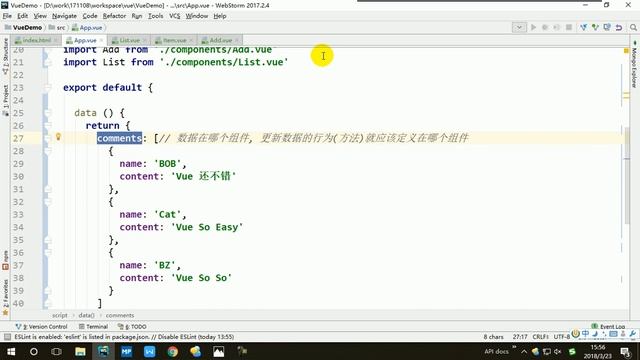
Task: Click the Run configuration dropdown
Action: point(519,27)
